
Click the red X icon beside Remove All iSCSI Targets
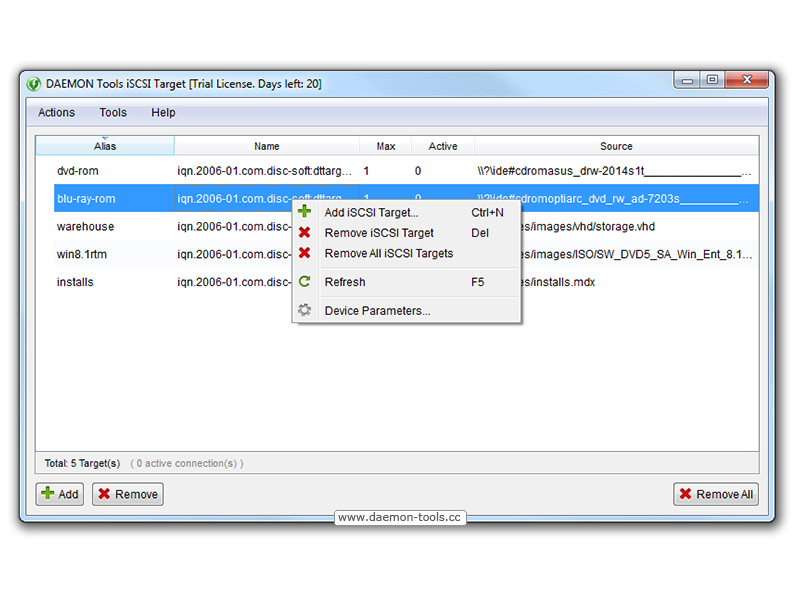[305, 253]
